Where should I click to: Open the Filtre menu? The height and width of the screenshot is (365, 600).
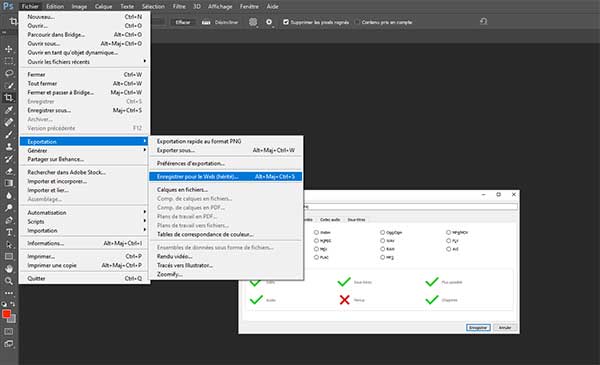click(179, 6)
